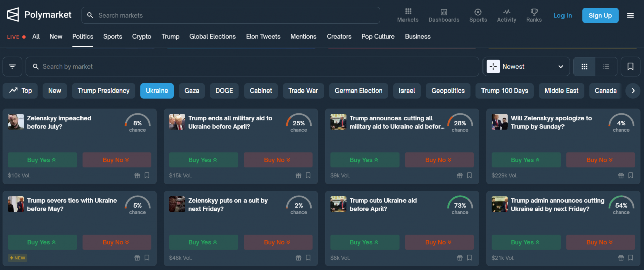Buy No on Will Zelenskyy apologize to Trump
The height and width of the screenshot is (270, 644).
tap(600, 160)
